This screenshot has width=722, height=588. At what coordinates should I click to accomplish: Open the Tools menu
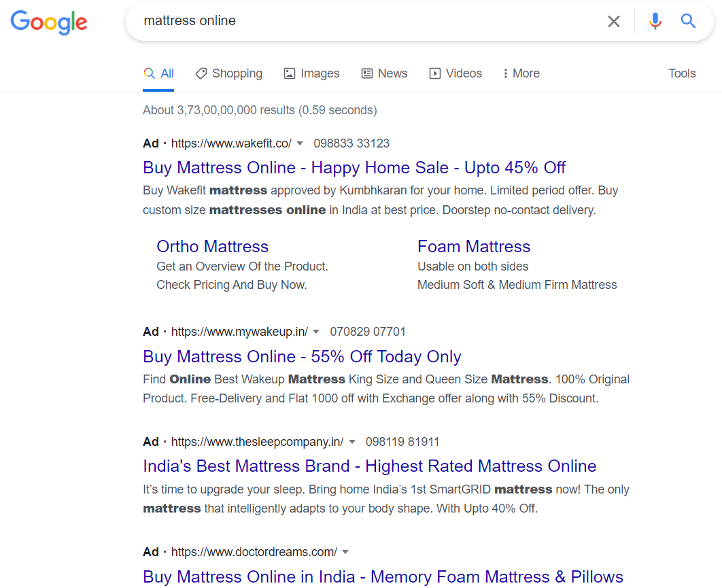[682, 73]
